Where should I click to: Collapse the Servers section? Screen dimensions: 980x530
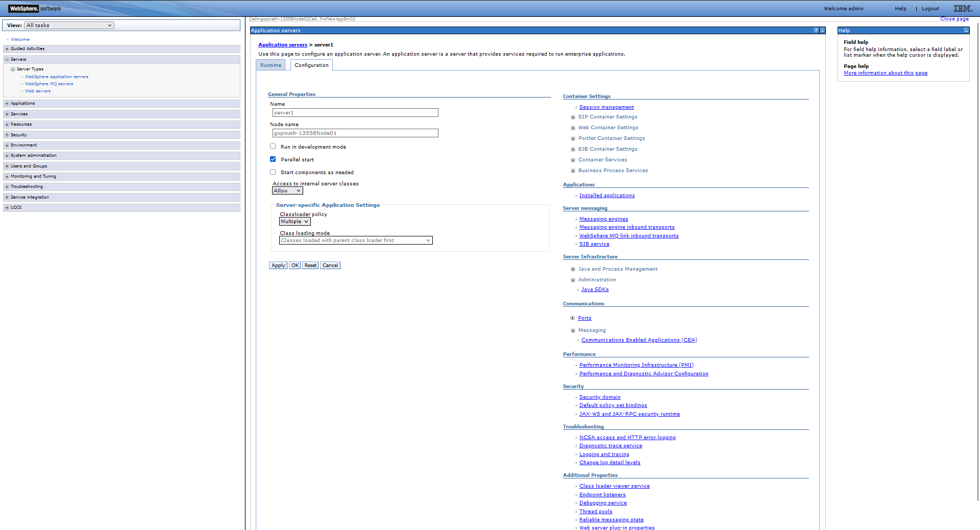7,60
